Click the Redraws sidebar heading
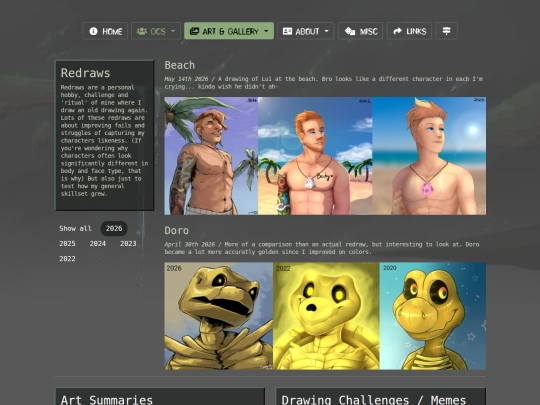 click(x=85, y=73)
